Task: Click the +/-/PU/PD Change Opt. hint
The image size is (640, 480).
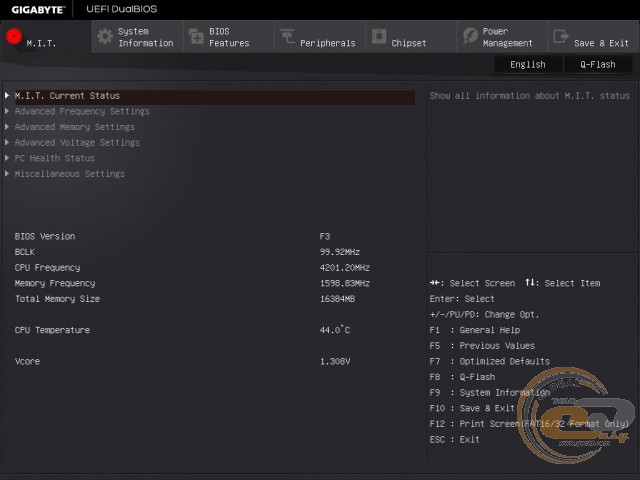Action: tap(484, 315)
